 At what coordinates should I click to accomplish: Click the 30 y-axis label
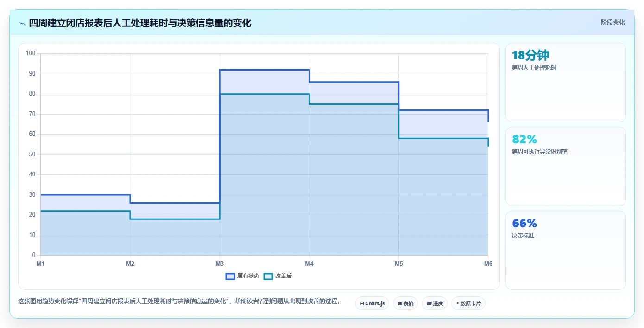click(32, 195)
